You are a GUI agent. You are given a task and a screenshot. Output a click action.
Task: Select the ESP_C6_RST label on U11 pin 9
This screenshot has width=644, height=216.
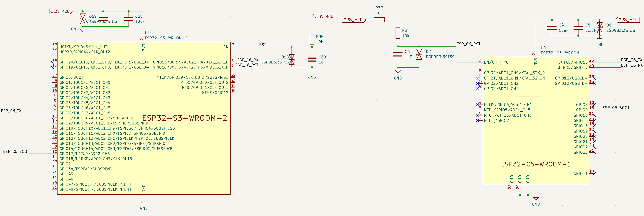(247, 65)
